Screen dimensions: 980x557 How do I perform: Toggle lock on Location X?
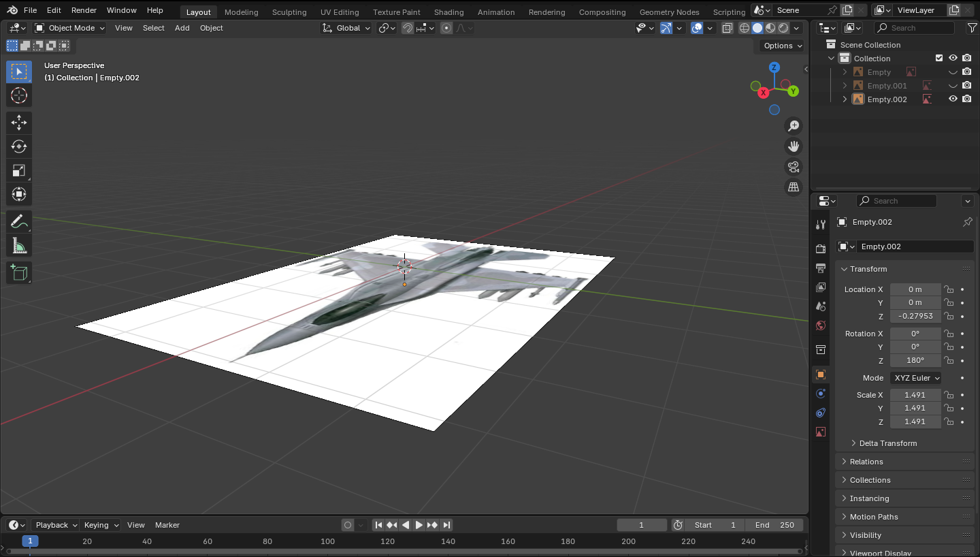pos(949,289)
